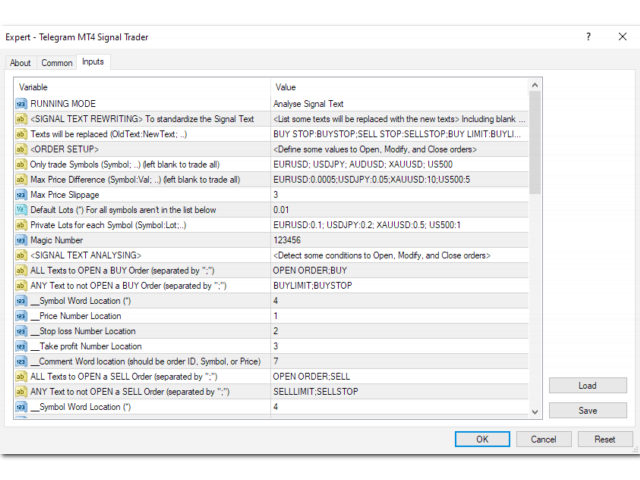Image resolution: width=640 pixels, height=480 pixels.
Task: Select the RUNNING MODE variable name
Action: click(63, 104)
